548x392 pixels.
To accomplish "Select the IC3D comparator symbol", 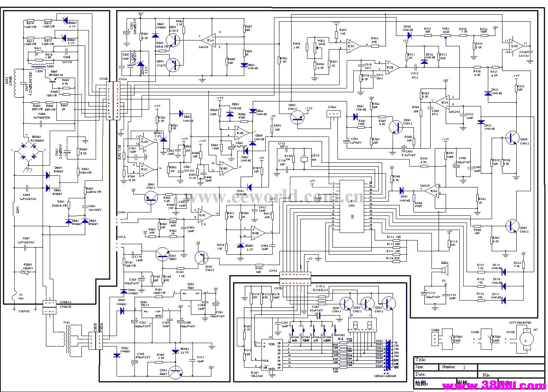I will pos(146,142).
